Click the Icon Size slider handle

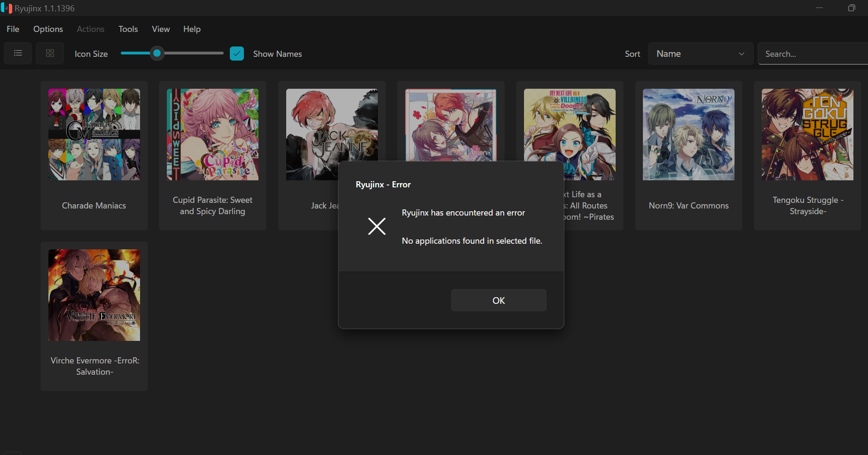(157, 54)
